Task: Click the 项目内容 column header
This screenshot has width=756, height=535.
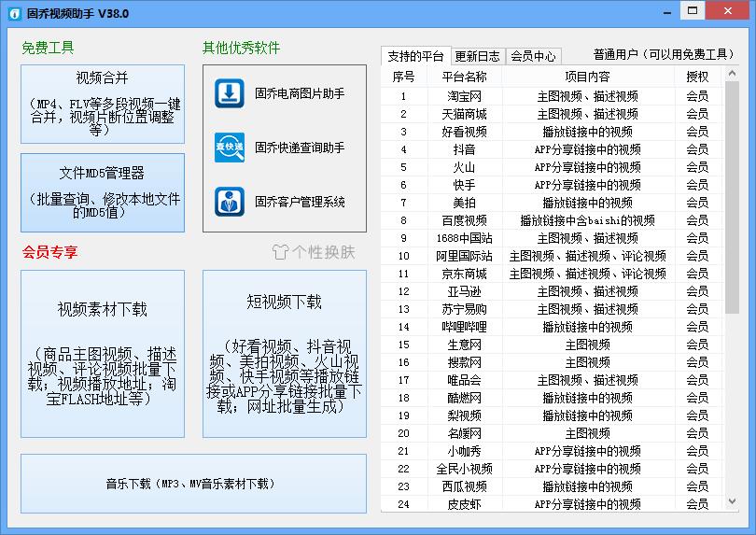Action: tap(588, 77)
